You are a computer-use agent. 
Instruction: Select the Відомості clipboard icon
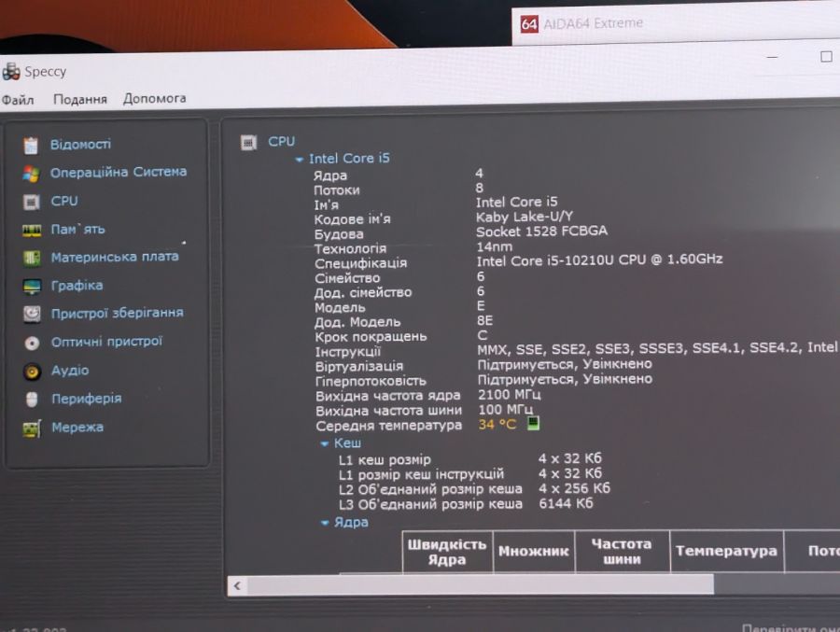coord(31,146)
